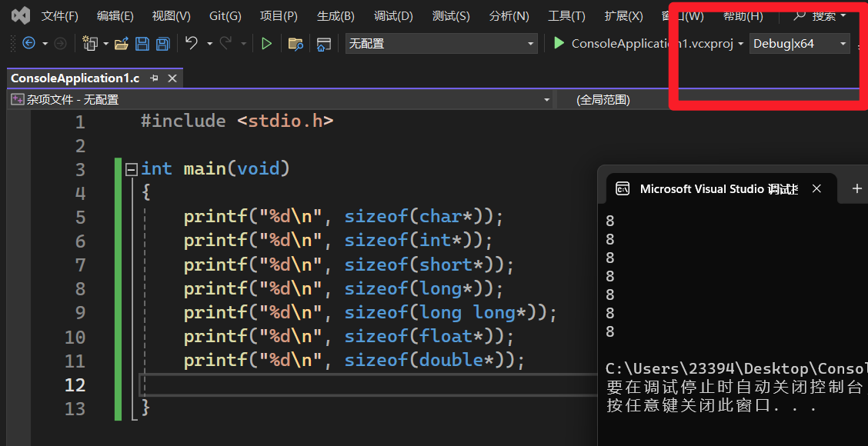Close the ConsoleApplication1.c editor tab

[172, 78]
